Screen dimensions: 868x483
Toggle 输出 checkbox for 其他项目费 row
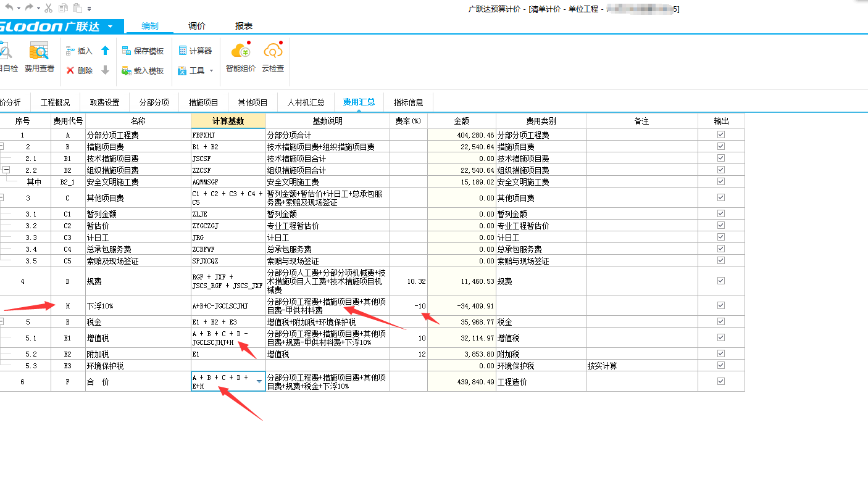coord(721,197)
